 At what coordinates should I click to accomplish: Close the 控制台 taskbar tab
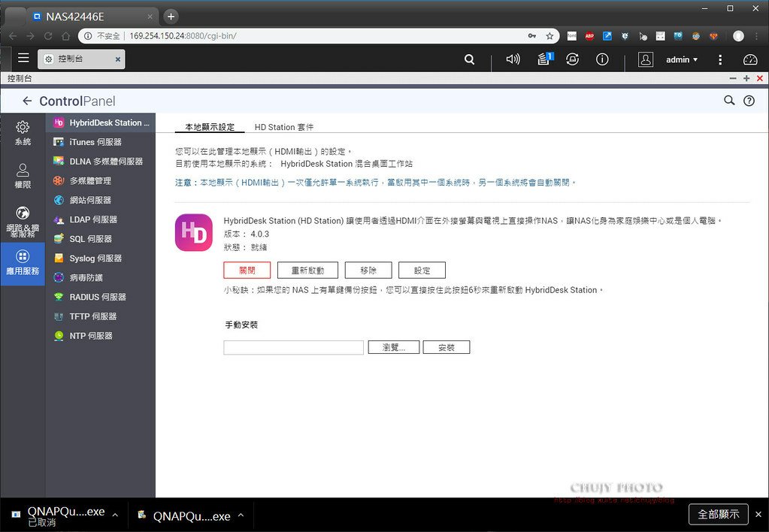coord(118,59)
